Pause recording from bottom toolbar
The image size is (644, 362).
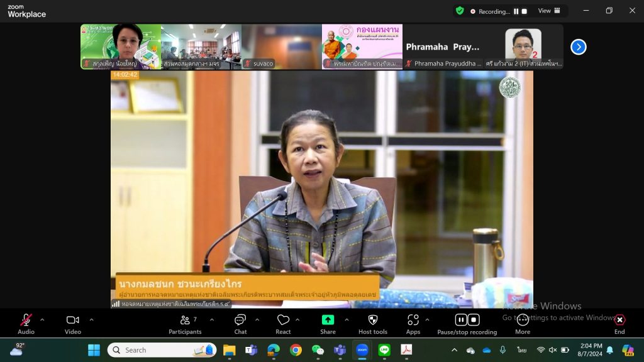pyautogui.click(x=461, y=320)
